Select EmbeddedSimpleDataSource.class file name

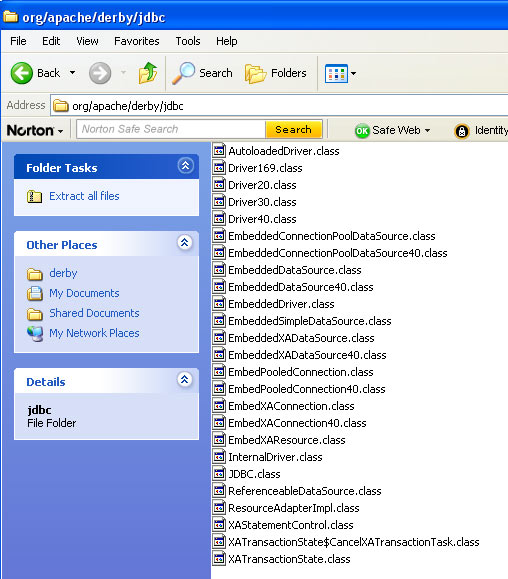pyautogui.click(x=309, y=321)
